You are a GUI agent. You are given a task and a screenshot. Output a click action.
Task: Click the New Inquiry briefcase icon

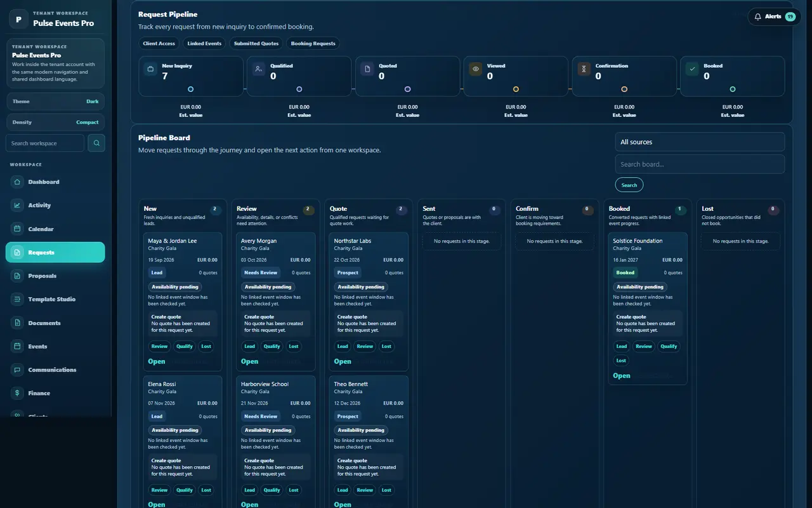pyautogui.click(x=150, y=69)
